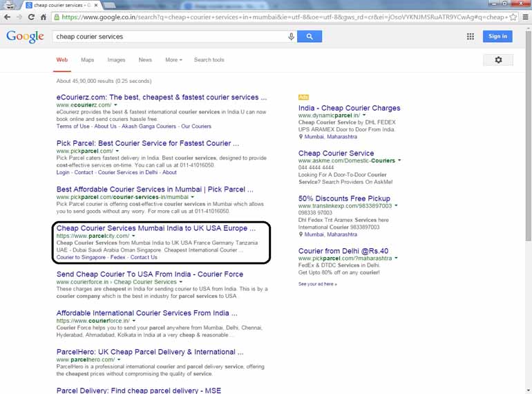Screen dimensions: 532x394
Task: Reload the page with refresh icon
Action: coord(31,17)
